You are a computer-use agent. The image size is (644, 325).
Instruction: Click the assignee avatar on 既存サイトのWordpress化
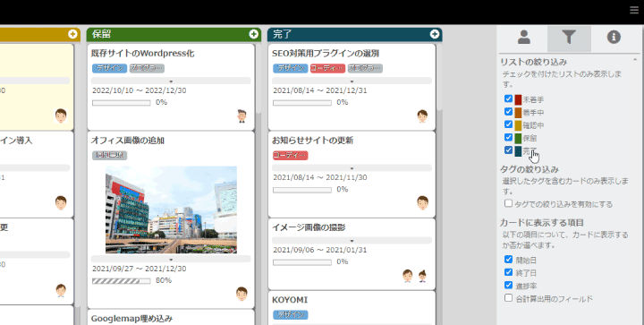pos(241,116)
